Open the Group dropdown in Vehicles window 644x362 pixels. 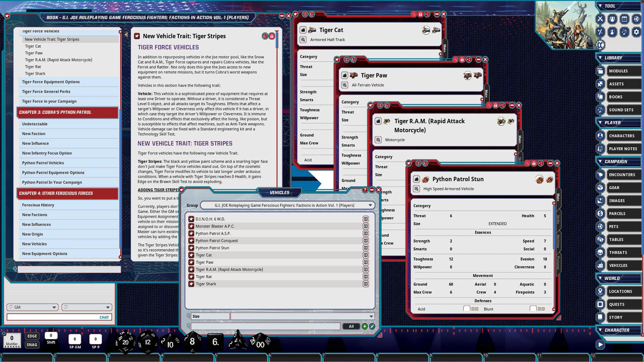371,205
